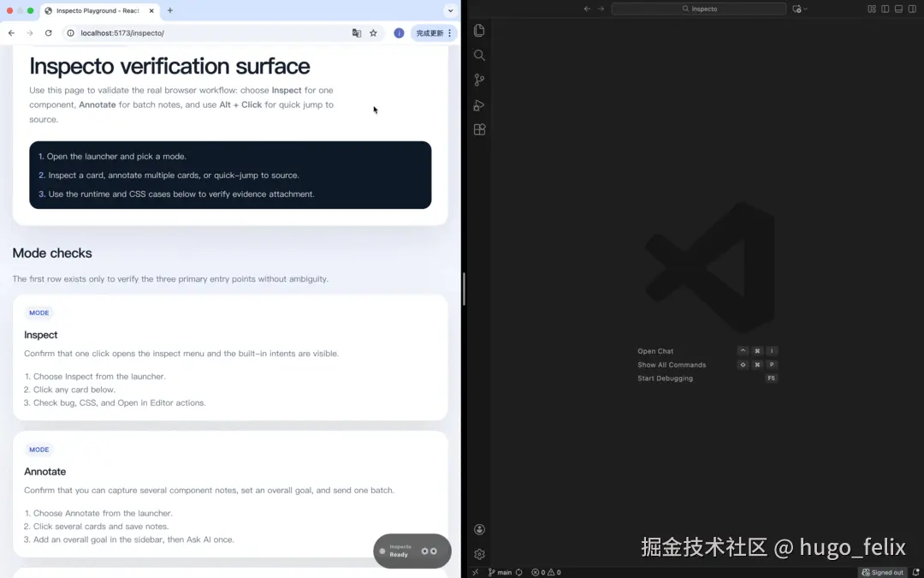
Task: Open the Extensions view in VS Code
Action: point(479,129)
